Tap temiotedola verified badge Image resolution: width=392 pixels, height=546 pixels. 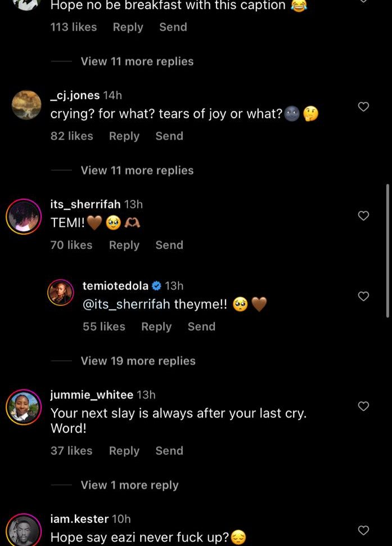(x=157, y=286)
